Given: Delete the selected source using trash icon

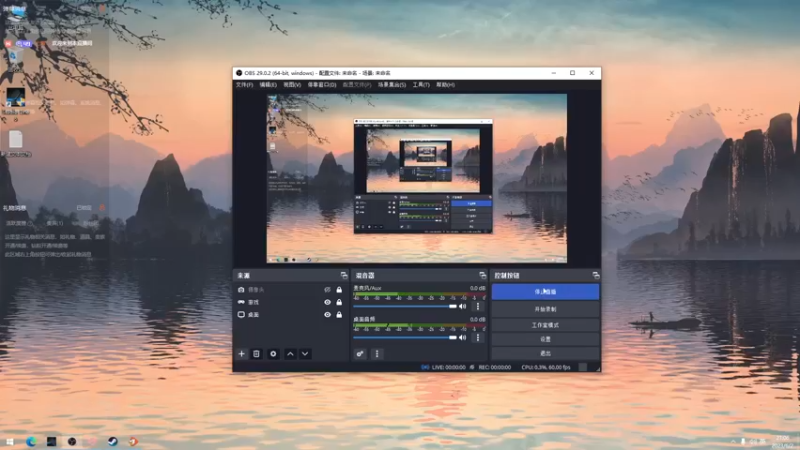Looking at the screenshot, I should point(257,354).
